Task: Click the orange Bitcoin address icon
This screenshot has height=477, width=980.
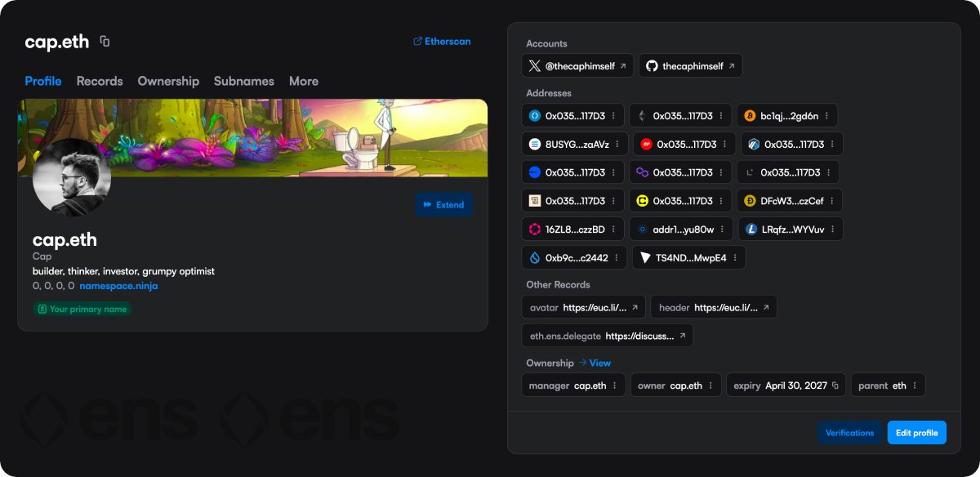Action: click(x=750, y=116)
